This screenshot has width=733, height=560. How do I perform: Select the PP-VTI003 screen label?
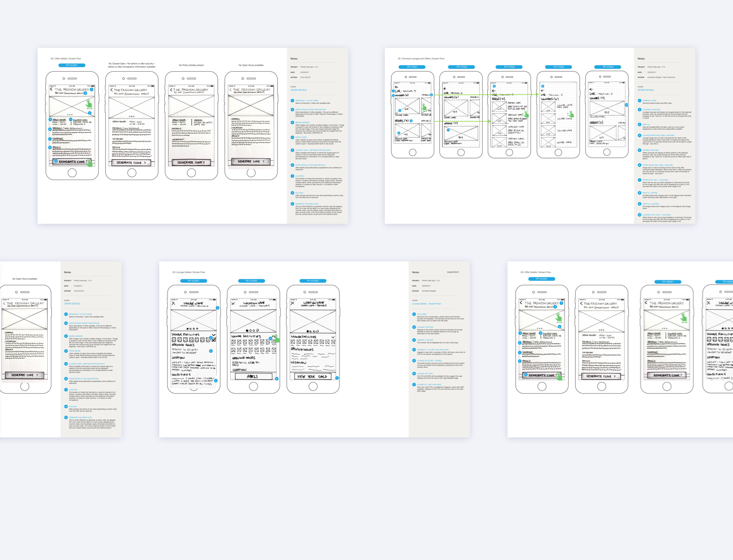tap(510, 67)
